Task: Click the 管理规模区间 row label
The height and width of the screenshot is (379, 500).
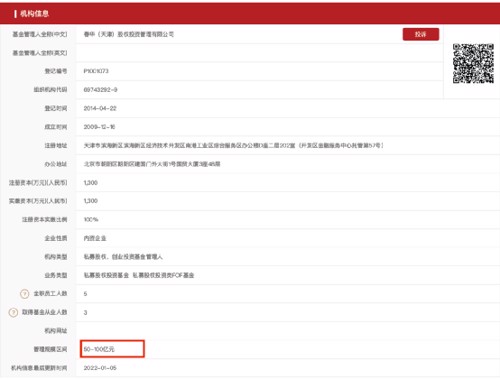Action: pos(50,349)
